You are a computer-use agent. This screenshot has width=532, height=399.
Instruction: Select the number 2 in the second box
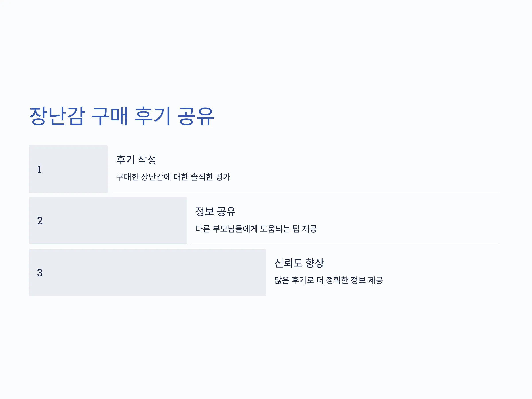40,221
